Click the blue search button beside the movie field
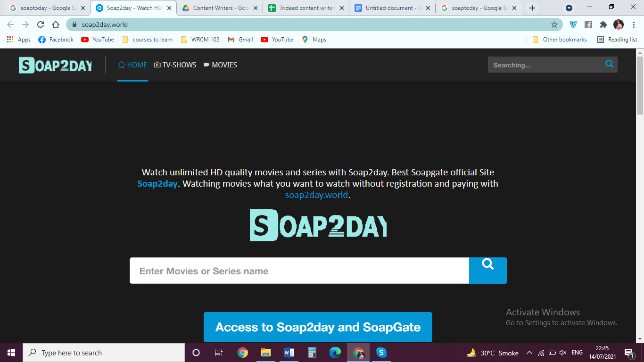This screenshot has width=644, height=362. (x=488, y=271)
